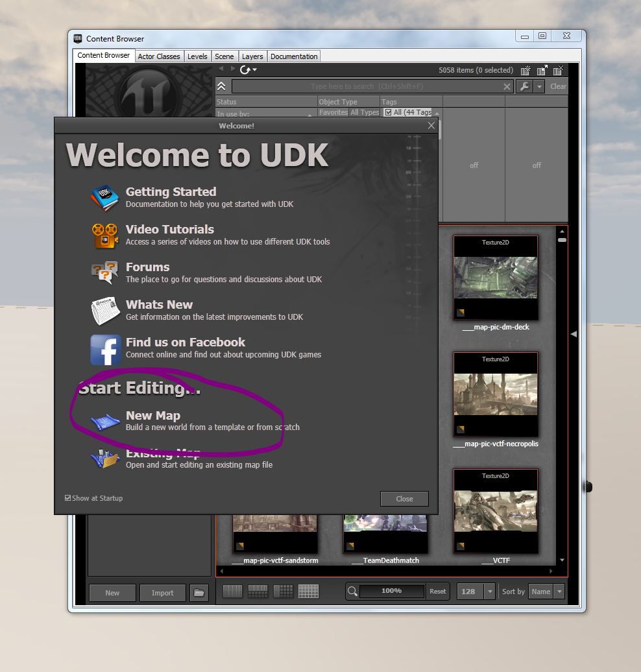This screenshot has width=641, height=672.
Task: Switch to Actor Classes tab
Action: tap(159, 56)
